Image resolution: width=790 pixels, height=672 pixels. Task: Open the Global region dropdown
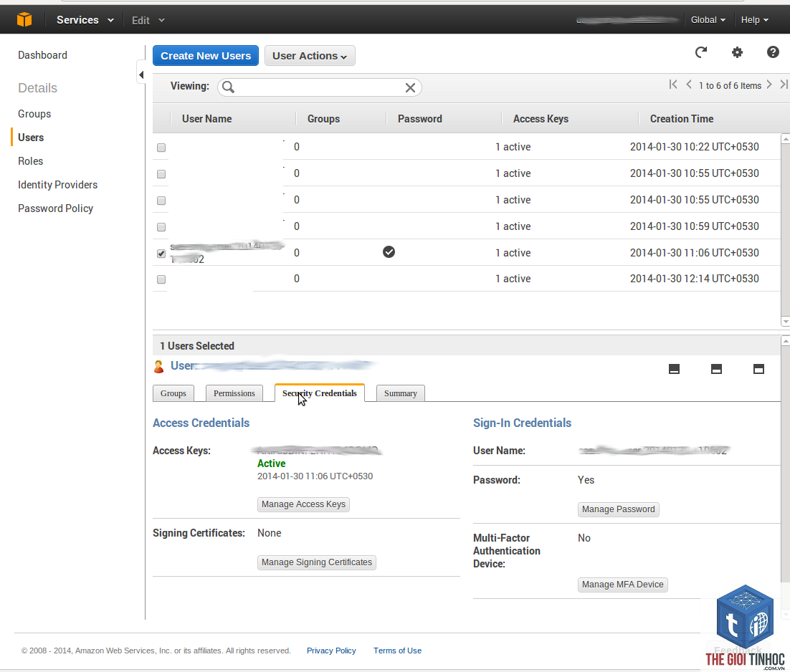click(708, 19)
